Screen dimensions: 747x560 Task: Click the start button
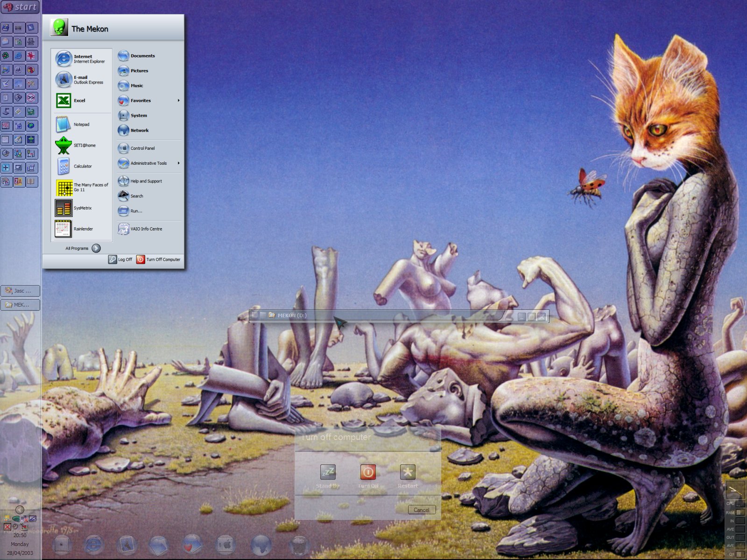click(x=20, y=7)
